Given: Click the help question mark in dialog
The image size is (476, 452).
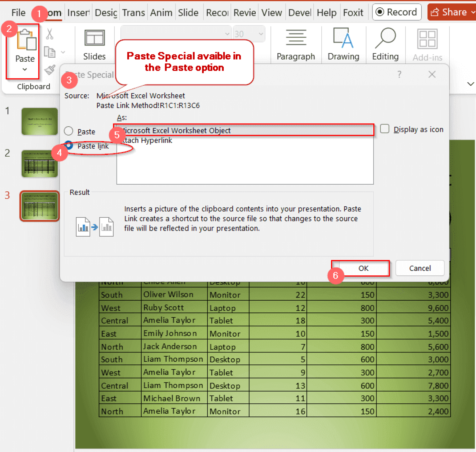Looking at the screenshot, I should (x=399, y=74).
